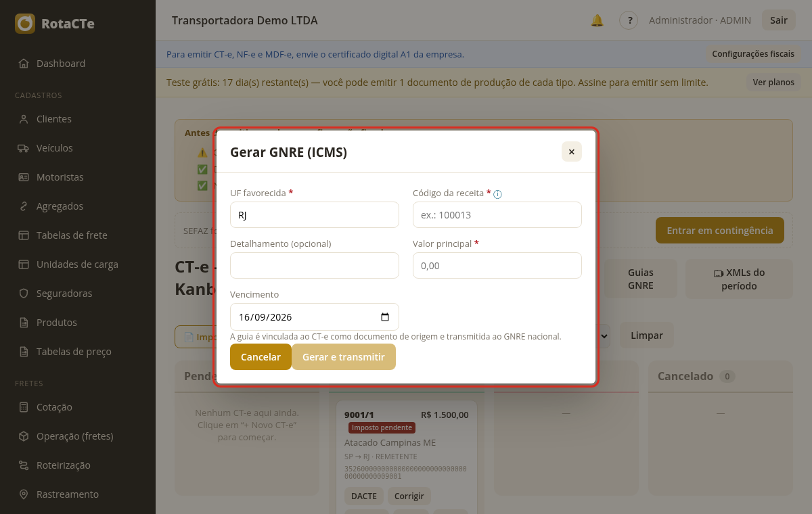812x514 pixels.
Task: Click Gerar e transmitir button
Action: pyautogui.click(x=344, y=357)
